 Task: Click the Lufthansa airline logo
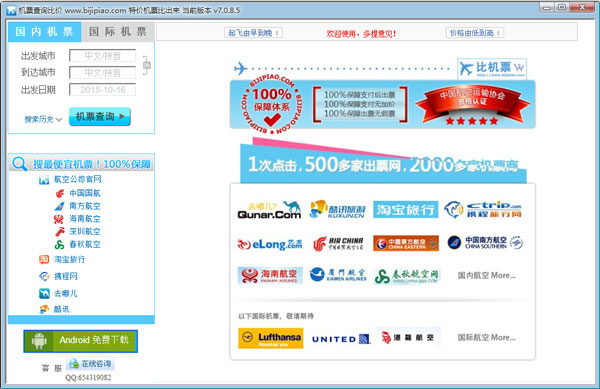pyautogui.click(x=271, y=338)
